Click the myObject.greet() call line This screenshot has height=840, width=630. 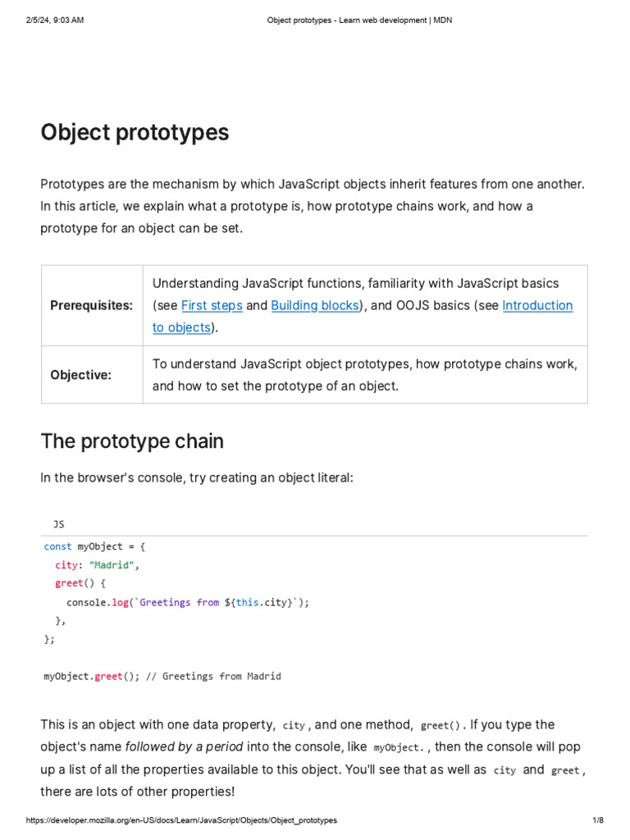coord(162,677)
